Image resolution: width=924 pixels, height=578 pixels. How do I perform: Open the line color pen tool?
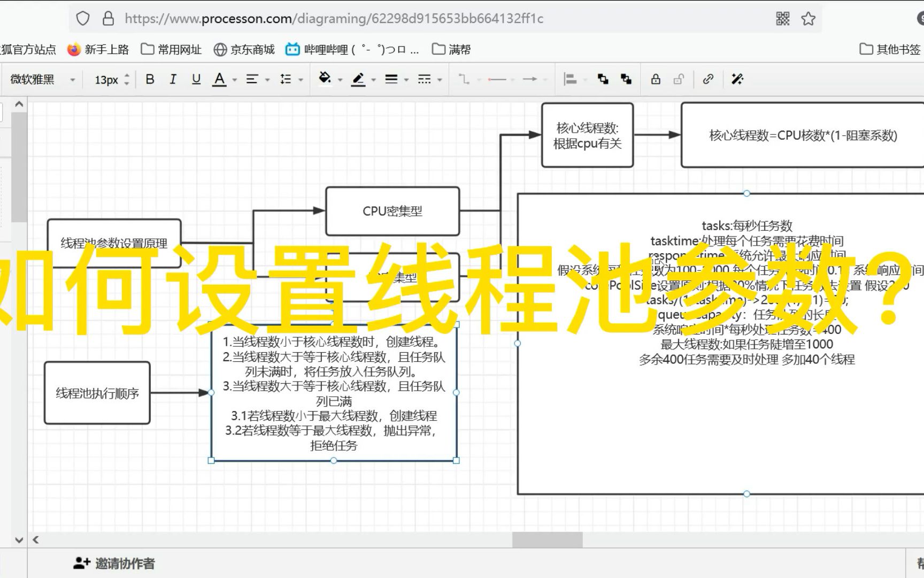[x=358, y=79]
